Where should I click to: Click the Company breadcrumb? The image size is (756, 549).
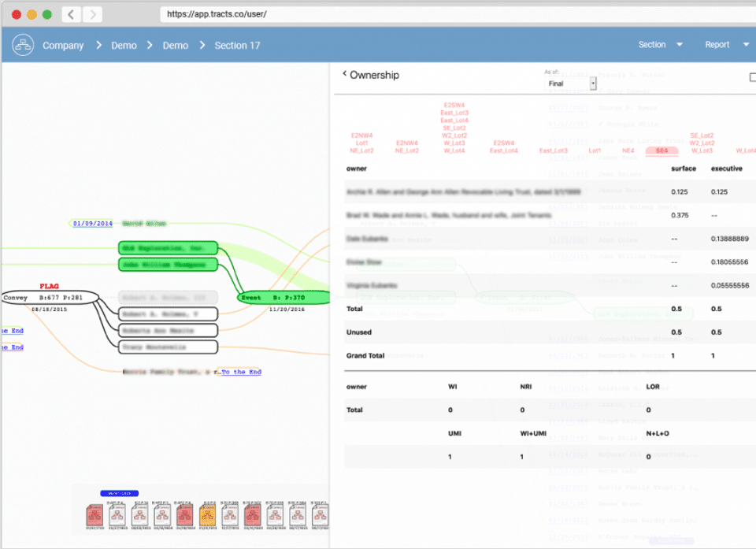point(63,46)
